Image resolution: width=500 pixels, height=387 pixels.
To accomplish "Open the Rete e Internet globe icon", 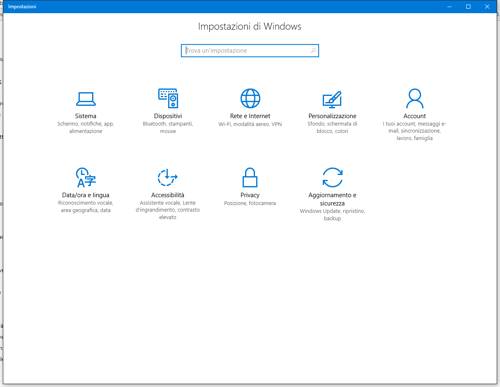I will point(250,98).
